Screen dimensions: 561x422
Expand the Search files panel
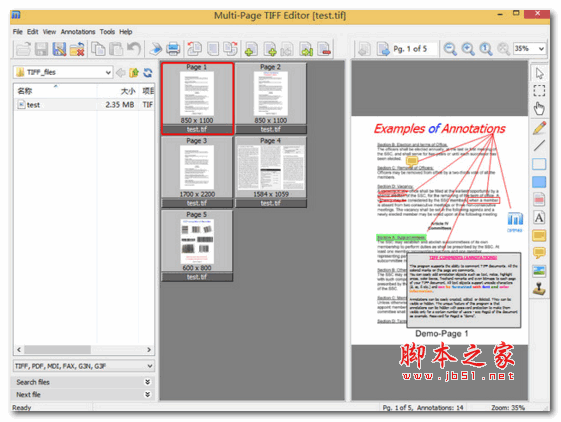point(147,382)
